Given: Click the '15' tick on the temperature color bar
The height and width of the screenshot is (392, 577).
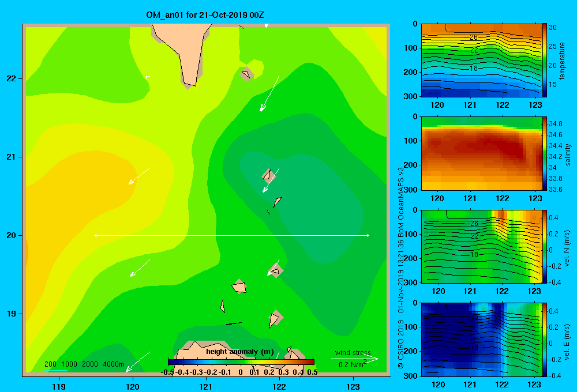Looking at the screenshot, I should [553, 85].
